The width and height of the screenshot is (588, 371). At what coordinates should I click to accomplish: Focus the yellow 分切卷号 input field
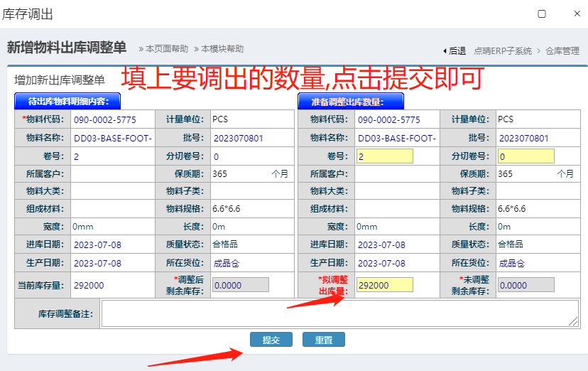pyautogui.click(x=526, y=156)
